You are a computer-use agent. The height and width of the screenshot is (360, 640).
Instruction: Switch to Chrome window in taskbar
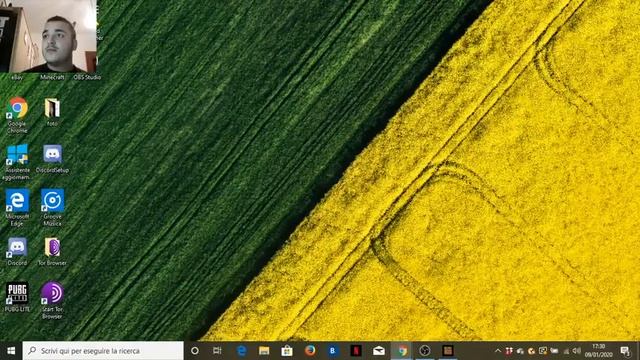pyautogui.click(x=402, y=351)
